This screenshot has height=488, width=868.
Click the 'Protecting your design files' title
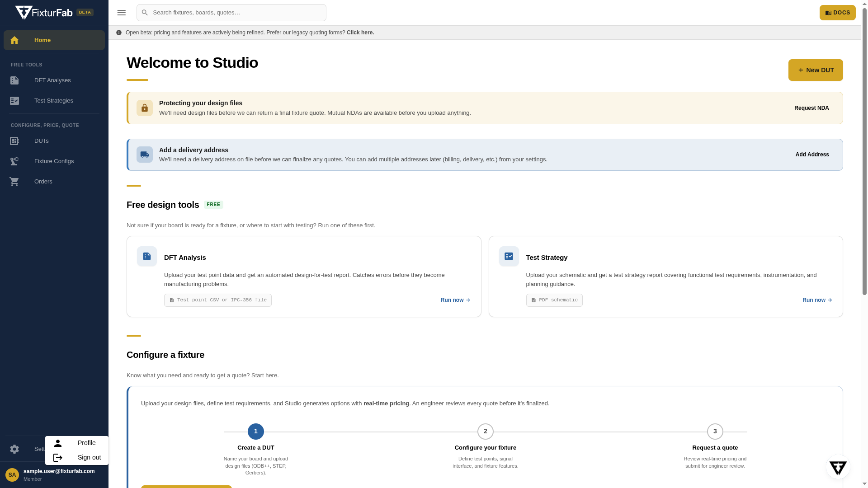click(x=201, y=103)
